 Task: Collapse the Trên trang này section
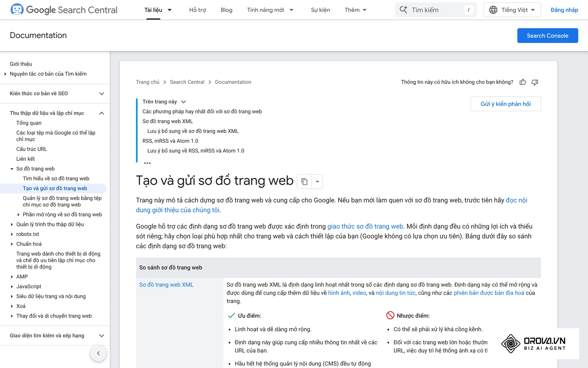pos(183,102)
